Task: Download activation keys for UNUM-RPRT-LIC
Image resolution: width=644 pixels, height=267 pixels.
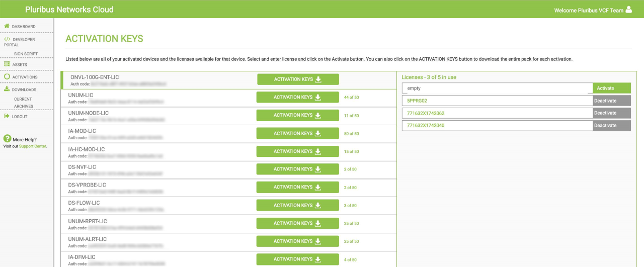Action: pos(297,223)
